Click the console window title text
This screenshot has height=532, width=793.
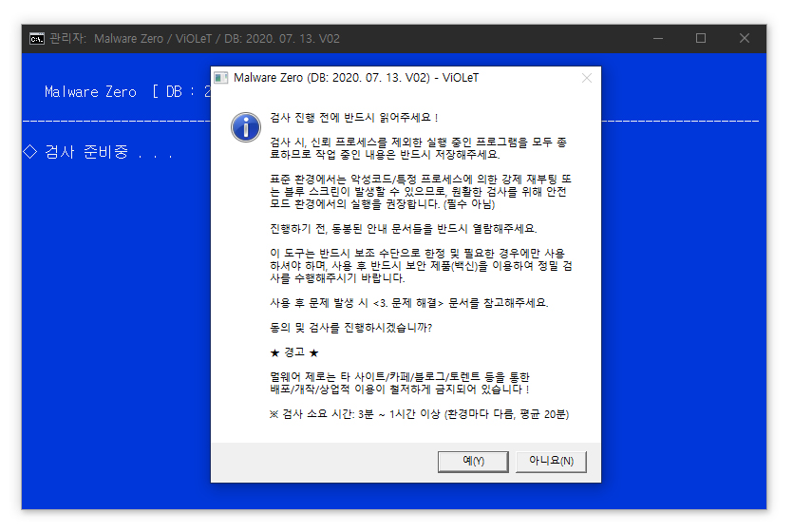[195, 38]
